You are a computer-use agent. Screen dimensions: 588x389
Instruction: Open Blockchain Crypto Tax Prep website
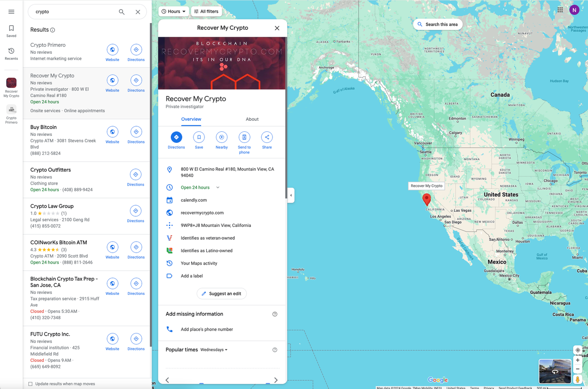[x=113, y=287]
